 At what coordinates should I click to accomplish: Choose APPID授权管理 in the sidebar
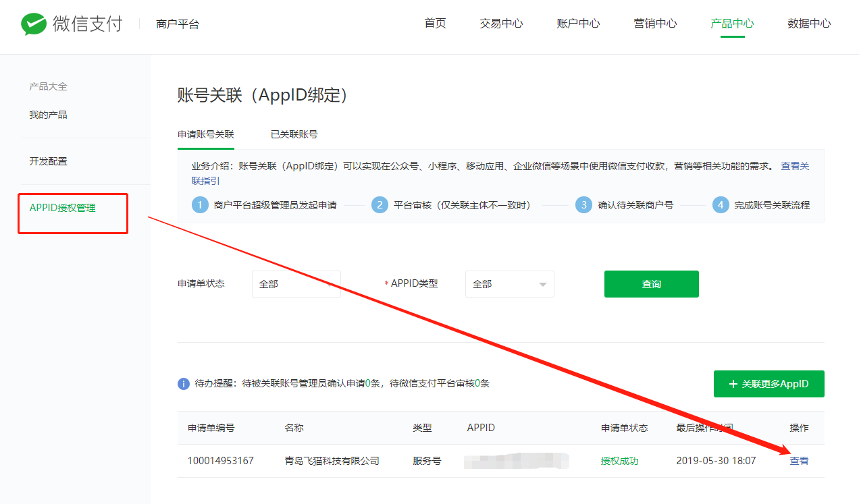click(62, 208)
